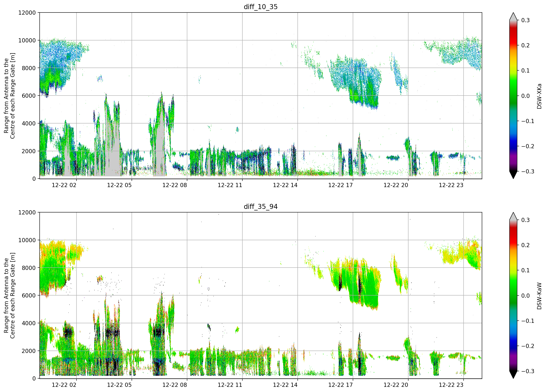546x392 pixels.
Task: Click '12-22 05' x-tick under diff_35_94 plot
Action: (120, 385)
